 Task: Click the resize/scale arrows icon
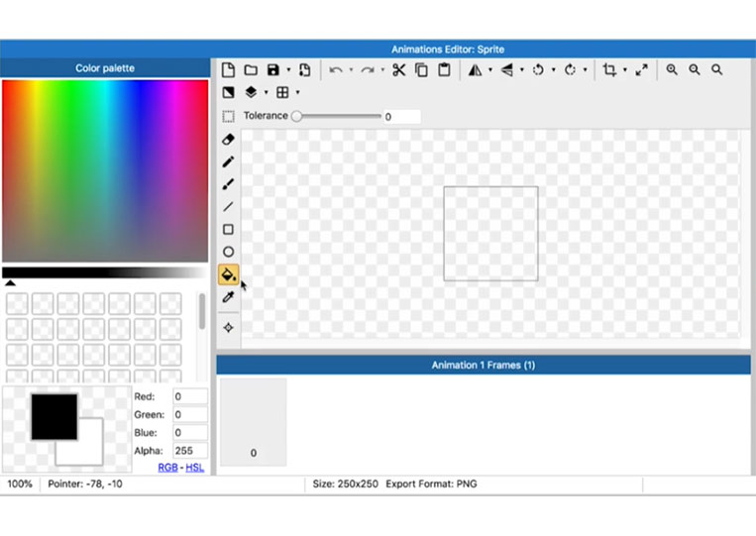click(641, 70)
